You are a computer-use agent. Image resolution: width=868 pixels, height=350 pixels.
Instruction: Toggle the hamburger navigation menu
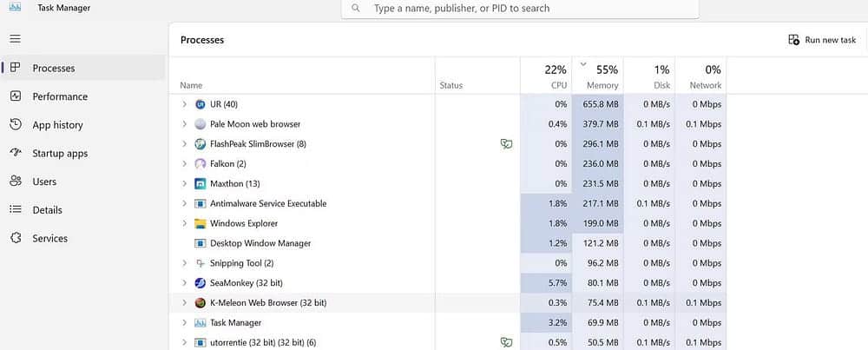pyautogui.click(x=15, y=39)
